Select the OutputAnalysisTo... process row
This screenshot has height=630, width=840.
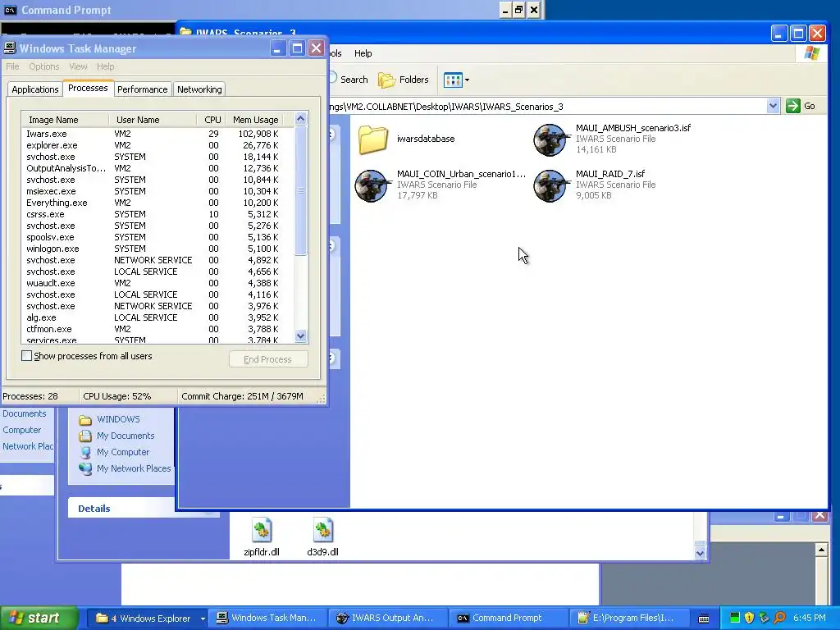point(157,168)
